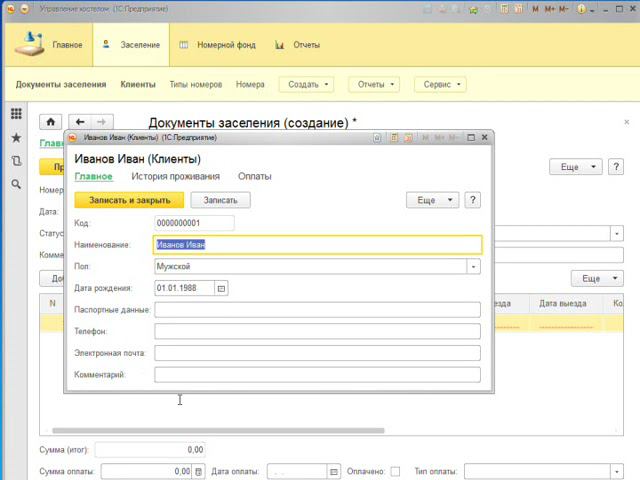This screenshot has width=640, height=480.
Task: Open help question mark in client dialog
Action: click(472, 200)
